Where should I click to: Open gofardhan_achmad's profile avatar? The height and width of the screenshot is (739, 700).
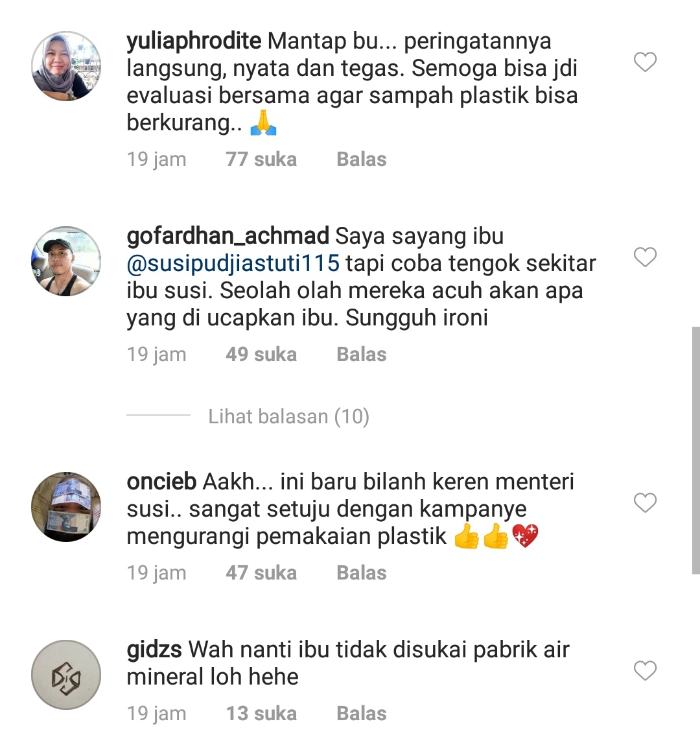coord(66,261)
